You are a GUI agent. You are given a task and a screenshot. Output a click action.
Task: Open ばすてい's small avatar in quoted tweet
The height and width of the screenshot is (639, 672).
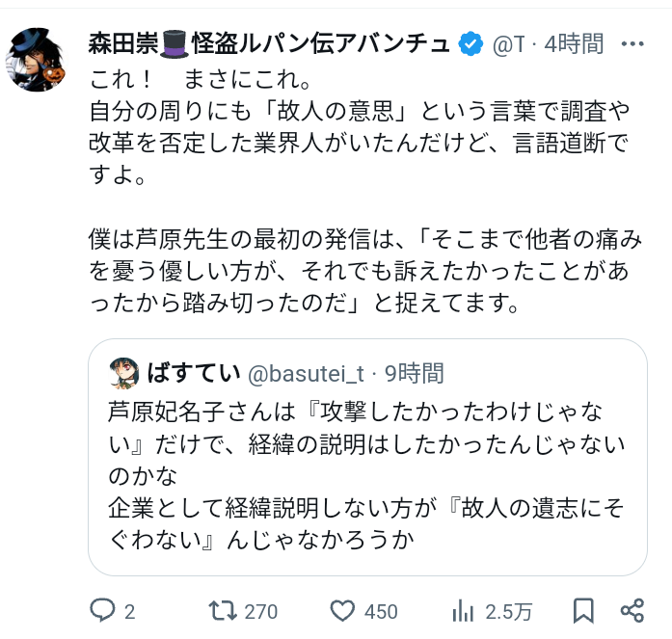point(125,372)
